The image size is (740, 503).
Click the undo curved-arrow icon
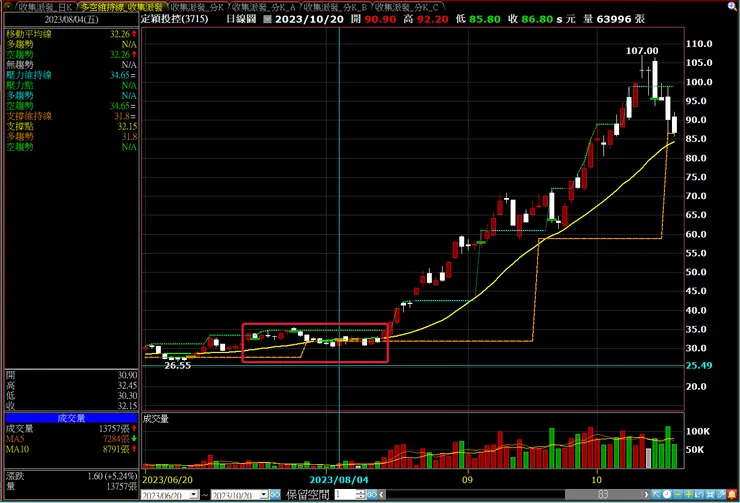699,495
